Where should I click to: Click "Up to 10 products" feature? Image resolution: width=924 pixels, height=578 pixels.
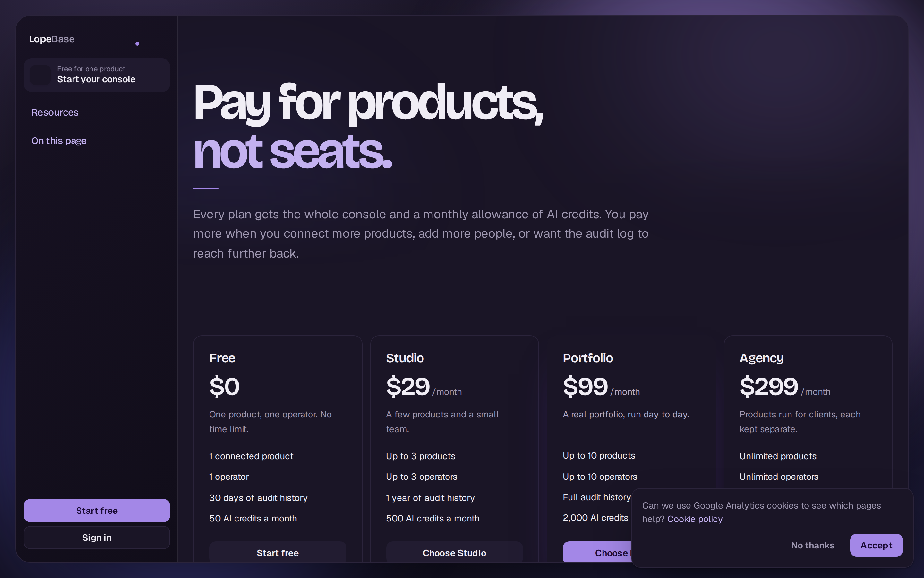coord(599,455)
